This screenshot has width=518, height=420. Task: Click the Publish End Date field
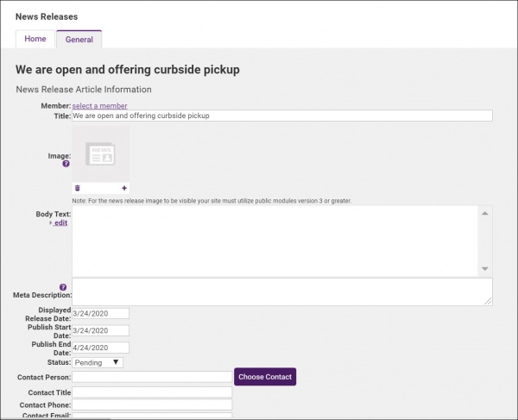click(100, 348)
